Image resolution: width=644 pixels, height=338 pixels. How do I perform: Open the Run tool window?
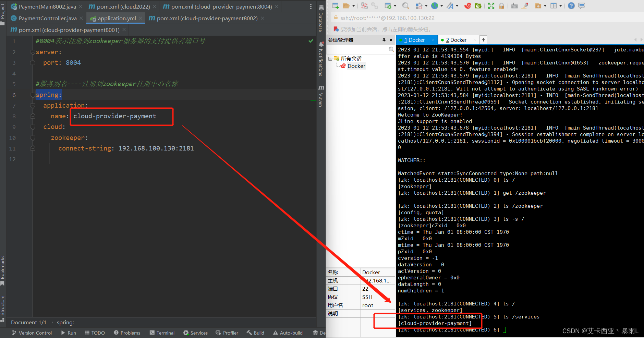tap(69, 333)
